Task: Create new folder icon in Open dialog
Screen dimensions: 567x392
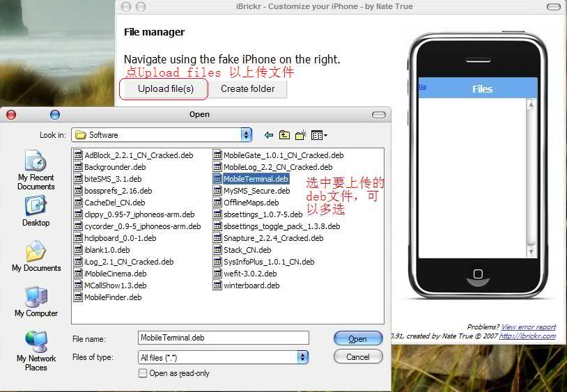Action: pos(301,135)
